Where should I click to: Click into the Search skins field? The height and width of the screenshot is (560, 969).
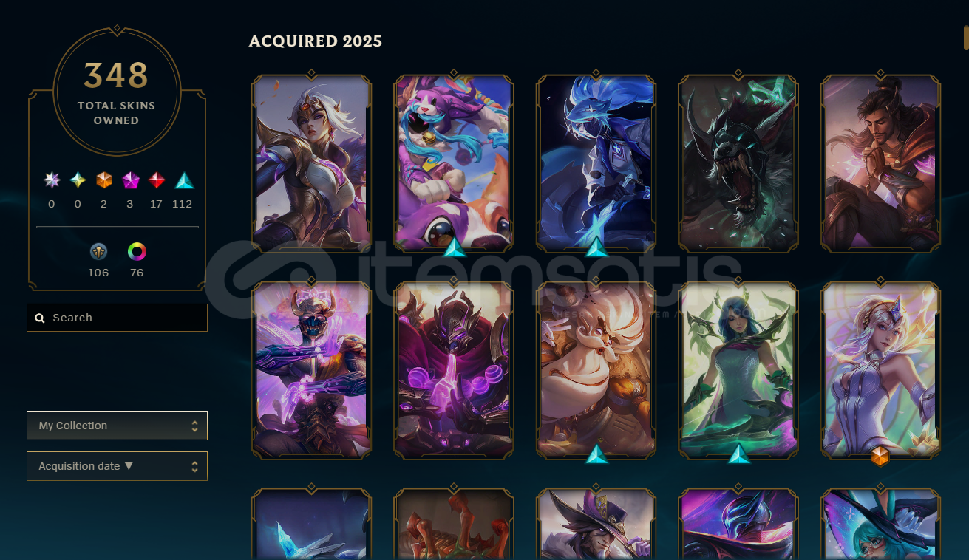(117, 318)
